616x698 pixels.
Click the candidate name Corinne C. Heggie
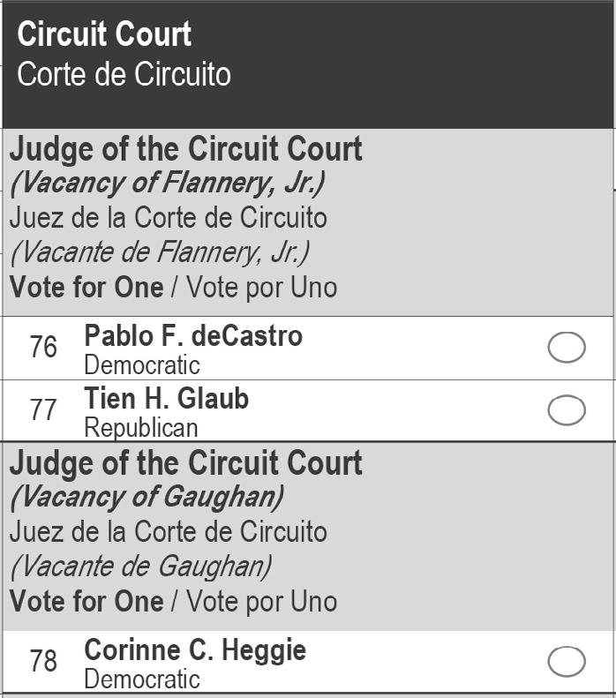195,650
